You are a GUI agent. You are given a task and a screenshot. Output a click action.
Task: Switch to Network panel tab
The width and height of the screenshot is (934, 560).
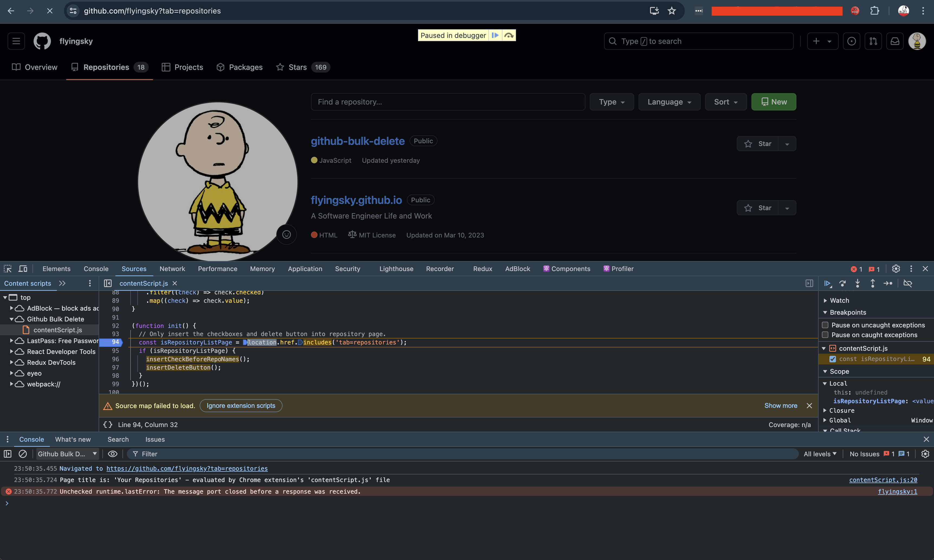click(172, 269)
